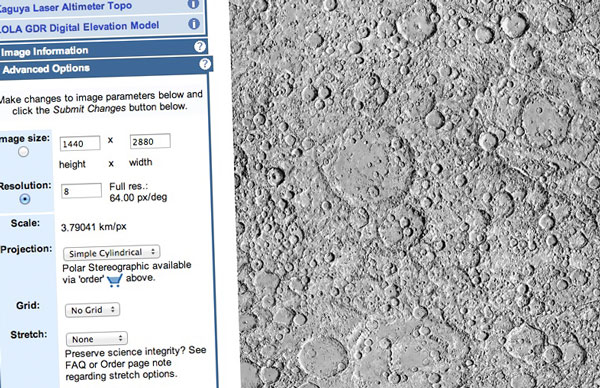
Task: Click the order shopping cart icon
Action: coord(114,280)
